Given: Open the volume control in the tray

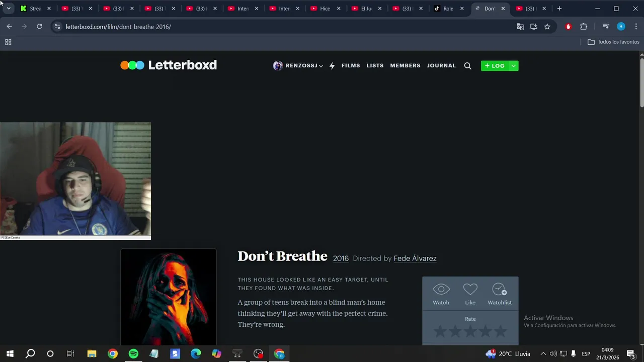Looking at the screenshot, I should [553, 354].
